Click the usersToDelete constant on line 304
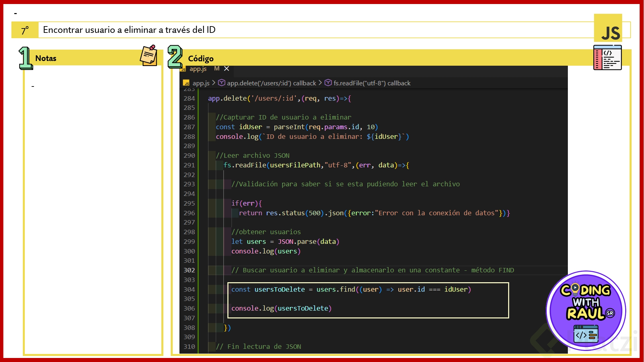 click(279, 289)
